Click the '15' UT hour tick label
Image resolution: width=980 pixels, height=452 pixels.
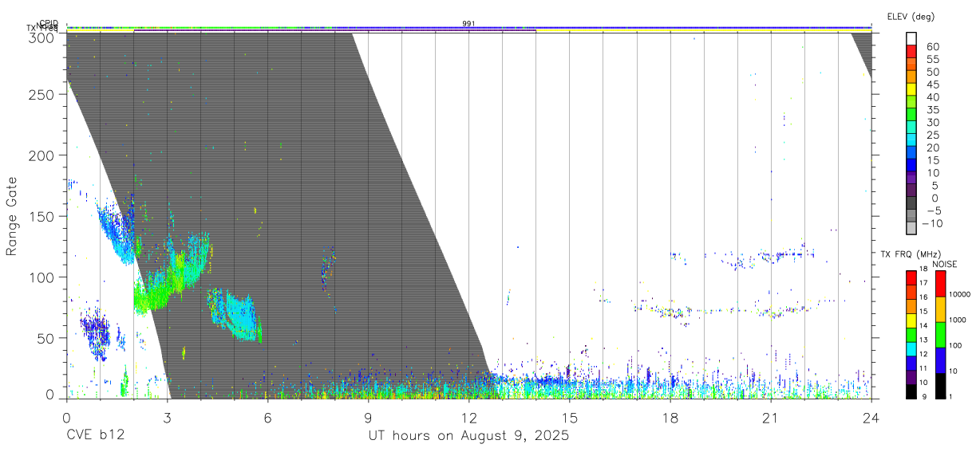pos(569,418)
